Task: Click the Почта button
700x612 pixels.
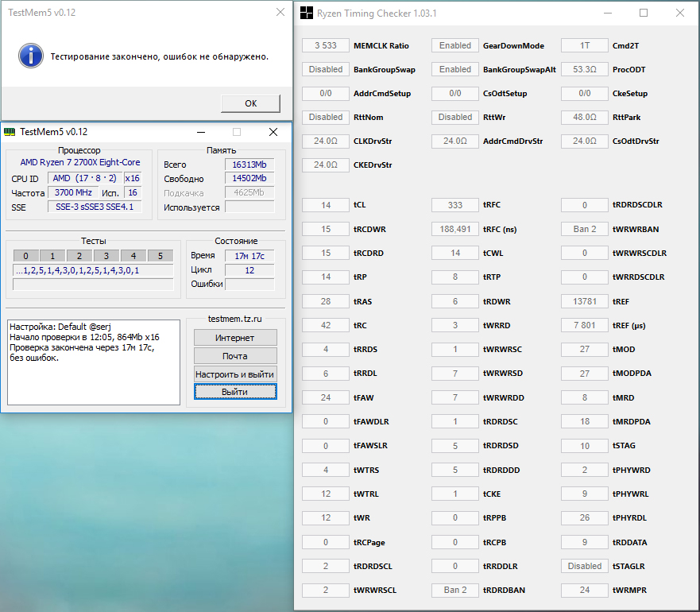Action: (x=235, y=356)
